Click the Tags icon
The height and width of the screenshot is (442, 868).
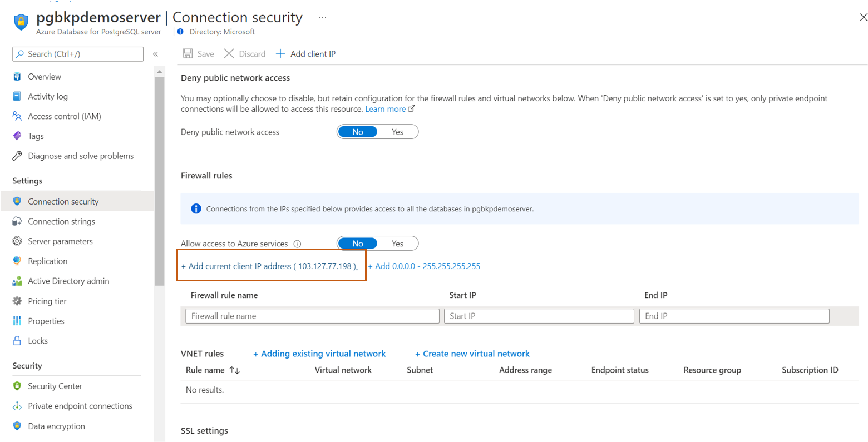tap(17, 136)
